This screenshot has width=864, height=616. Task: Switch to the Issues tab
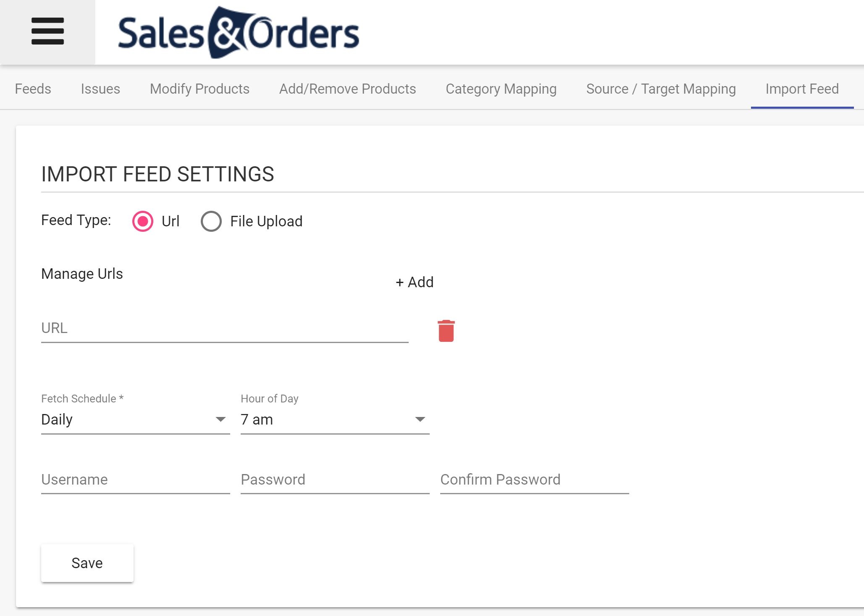pyautogui.click(x=100, y=89)
